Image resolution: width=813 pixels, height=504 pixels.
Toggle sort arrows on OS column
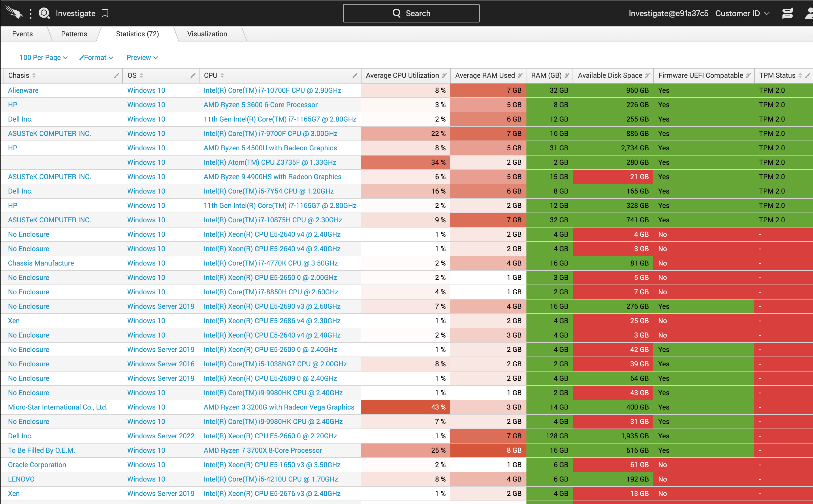[142, 75]
